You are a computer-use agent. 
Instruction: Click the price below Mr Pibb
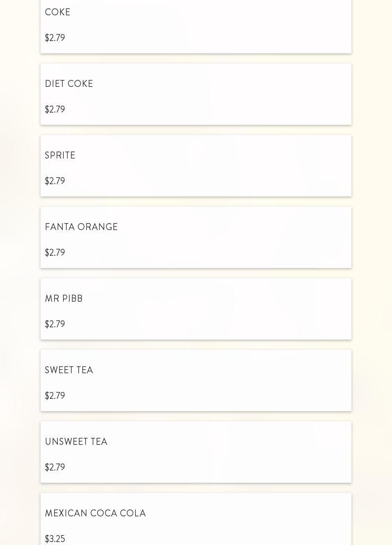[x=55, y=324]
